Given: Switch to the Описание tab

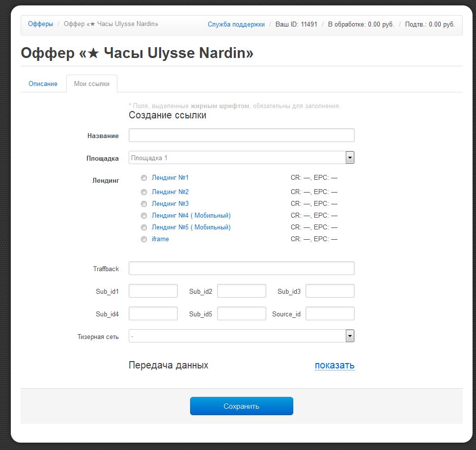Looking at the screenshot, I should (x=43, y=84).
